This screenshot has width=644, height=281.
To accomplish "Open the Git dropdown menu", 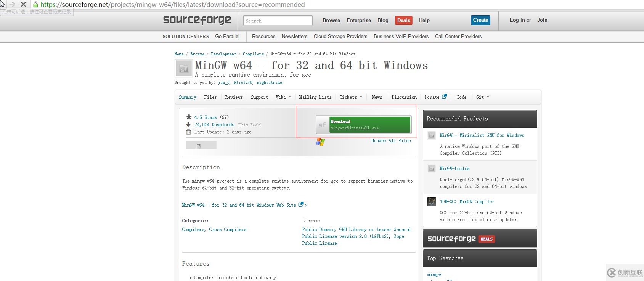I will coord(482,97).
